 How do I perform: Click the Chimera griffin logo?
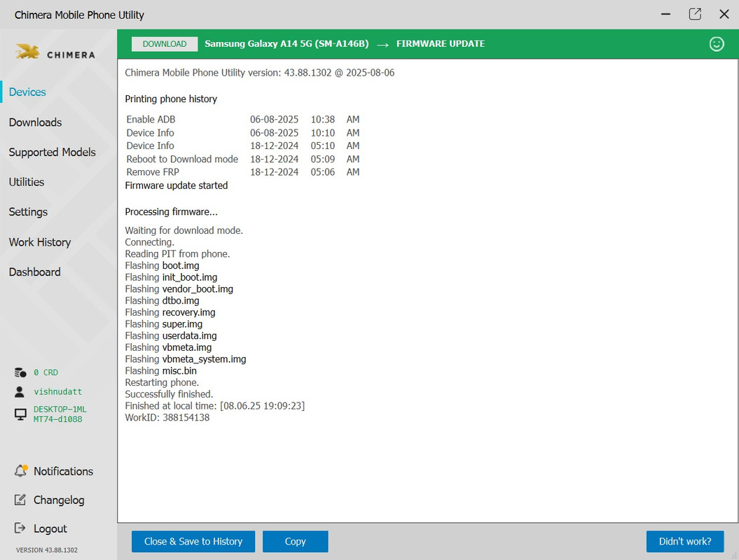tap(27, 52)
